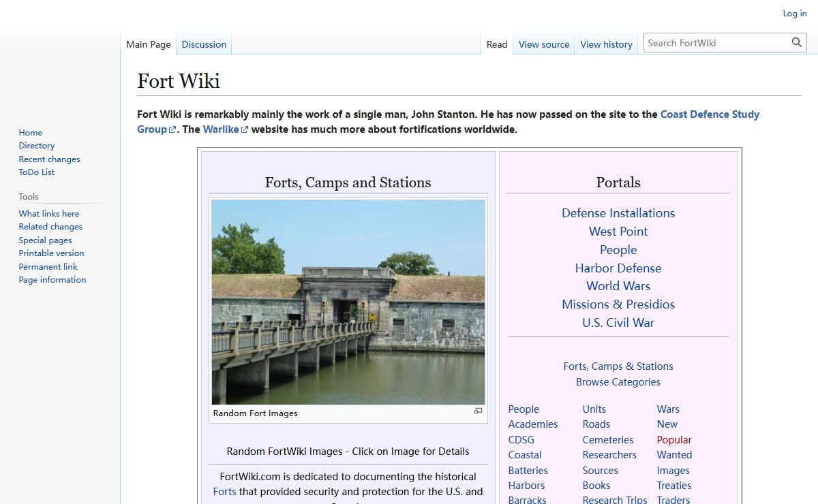Click the search magnifying glass icon
This screenshot has height=504, width=818.
pos(796,43)
